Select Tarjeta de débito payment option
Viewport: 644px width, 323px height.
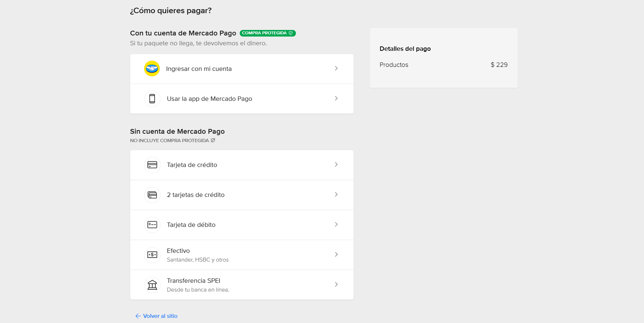191,225
